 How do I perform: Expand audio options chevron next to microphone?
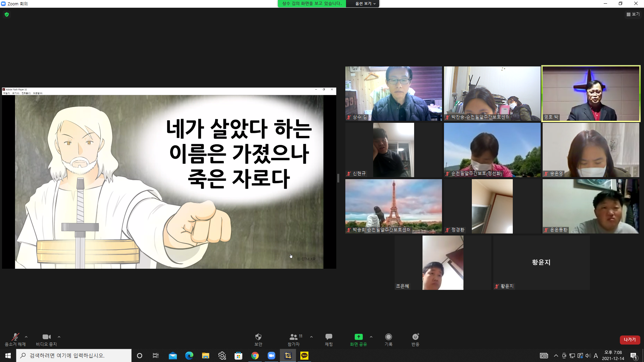point(26,337)
